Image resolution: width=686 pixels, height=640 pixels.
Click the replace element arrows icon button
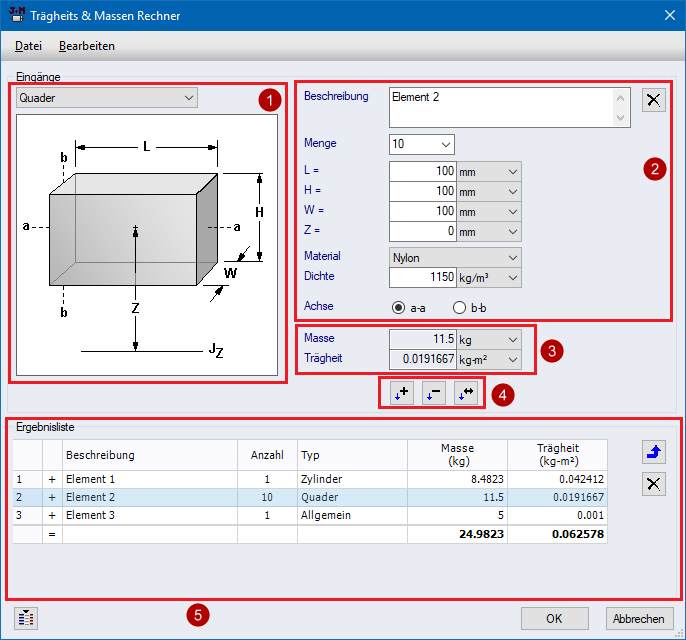[x=465, y=394]
